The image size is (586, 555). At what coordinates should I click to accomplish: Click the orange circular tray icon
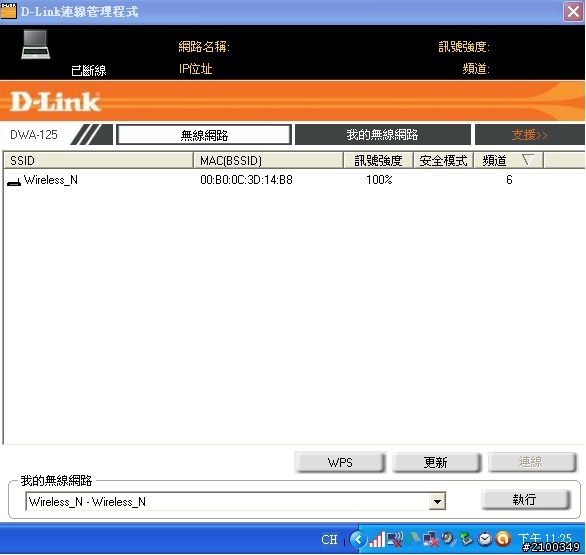[x=503, y=539]
